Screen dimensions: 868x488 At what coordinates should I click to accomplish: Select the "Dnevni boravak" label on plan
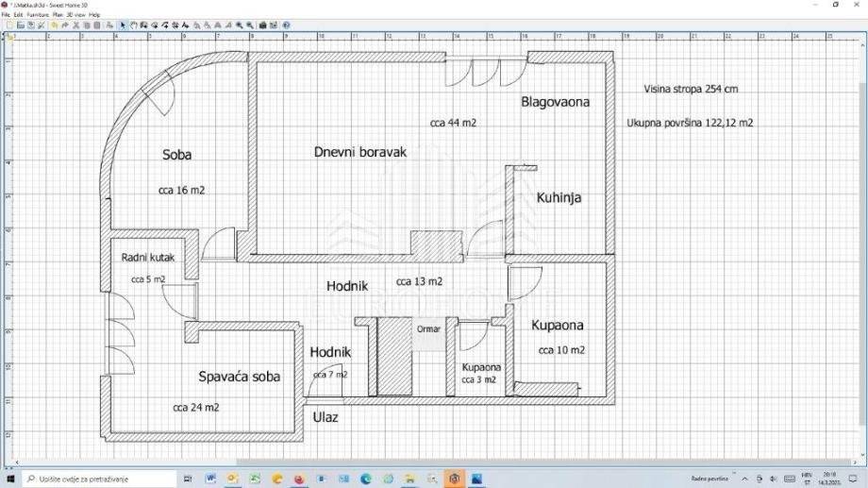click(360, 151)
